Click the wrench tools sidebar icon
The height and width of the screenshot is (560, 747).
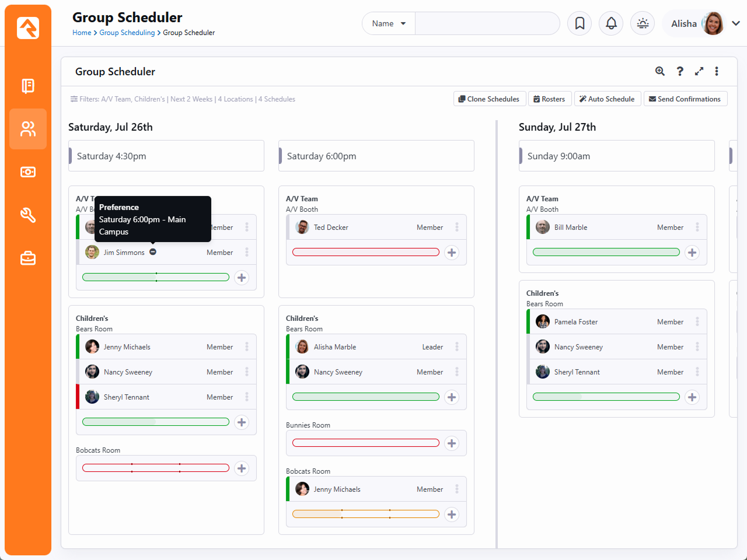pyautogui.click(x=28, y=215)
